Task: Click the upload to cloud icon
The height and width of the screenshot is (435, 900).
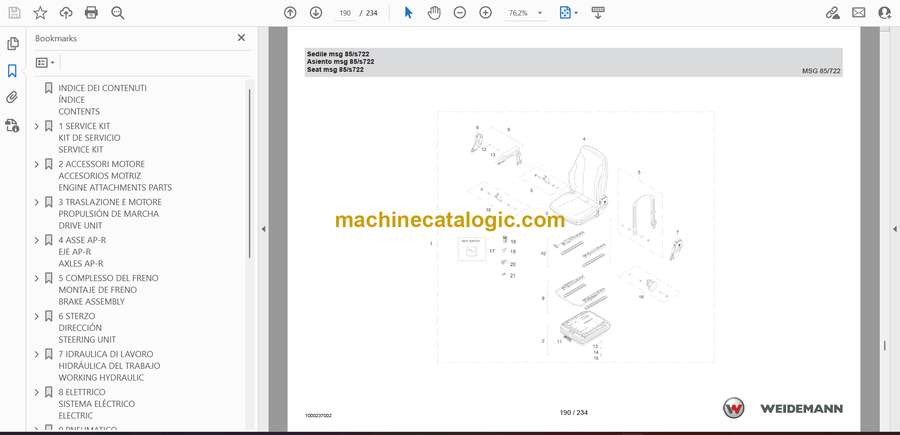Action: click(66, 13)
